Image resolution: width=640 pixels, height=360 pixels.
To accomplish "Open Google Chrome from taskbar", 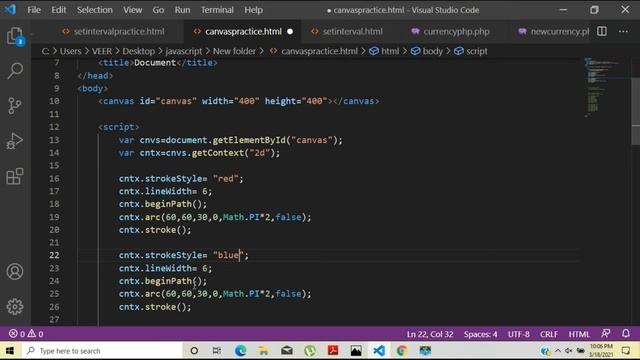I will 402,351.
